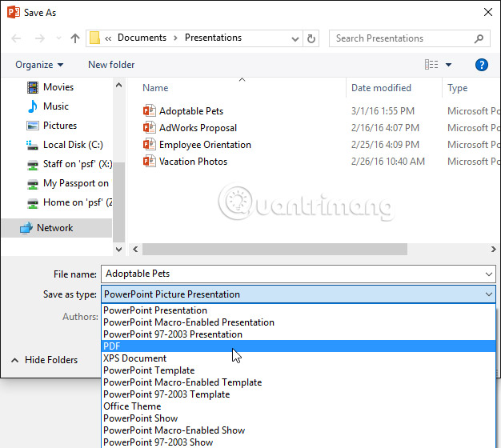The width and height of the screenshot is (501, 448).
Task: Open My Passport network drive
Action: tap(76, 183)
